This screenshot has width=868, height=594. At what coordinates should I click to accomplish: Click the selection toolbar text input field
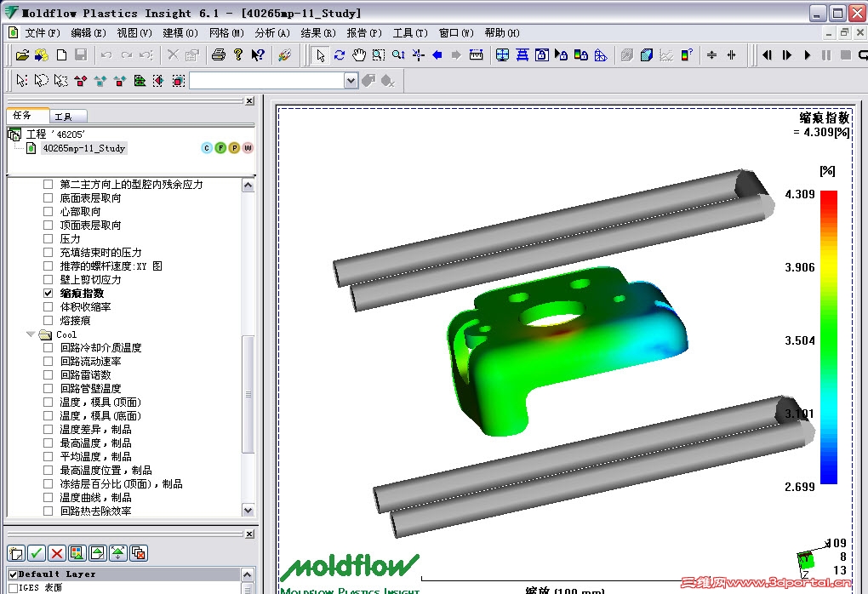tap(267, 81)
